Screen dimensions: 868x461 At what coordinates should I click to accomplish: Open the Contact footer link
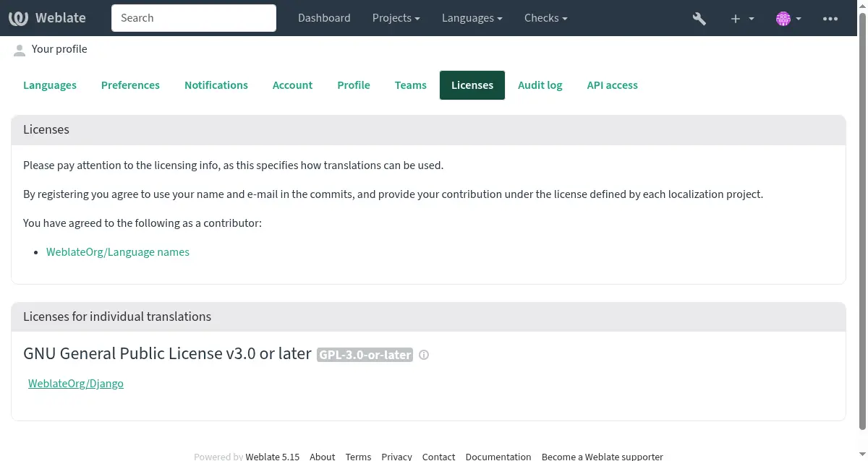[x=439, y=457]
